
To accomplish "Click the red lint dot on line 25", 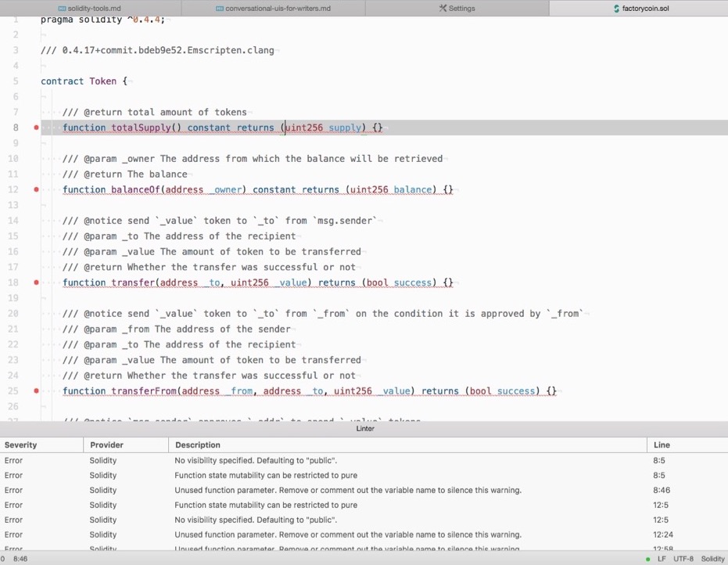I will (36, 390).
